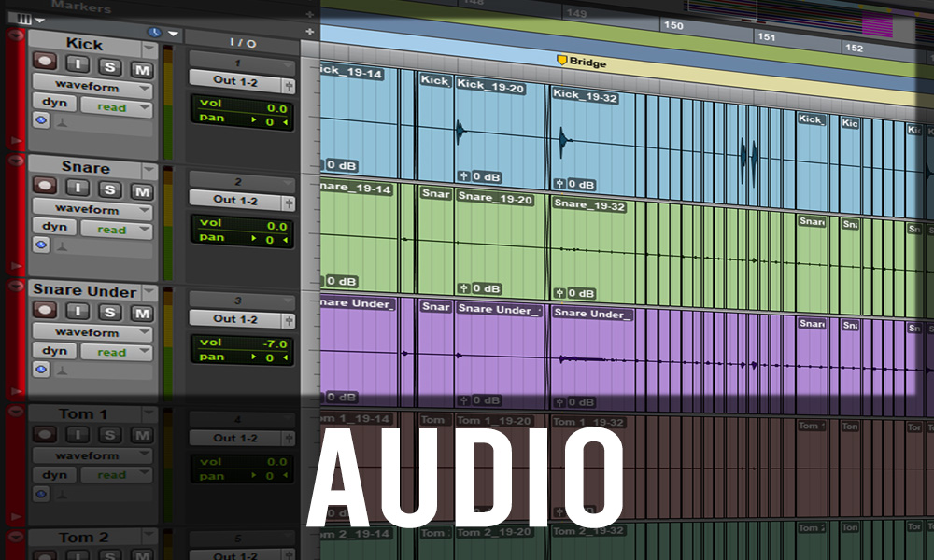This screenshot has height=560, width=934.
Task: Click the blue elastic audio icon on Snare
Action: (41, 245)
